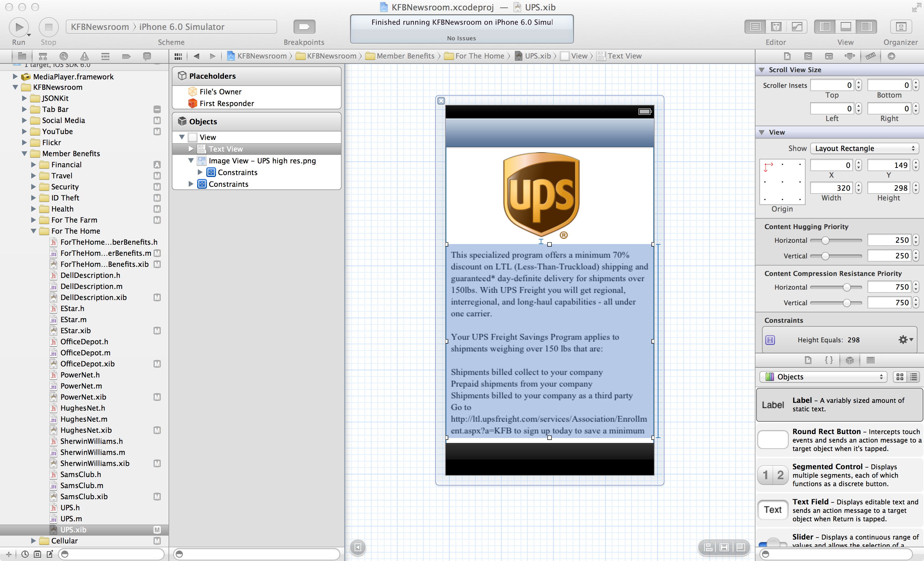
Task: Open the Code Snippet library
Action: click(829, 360)
